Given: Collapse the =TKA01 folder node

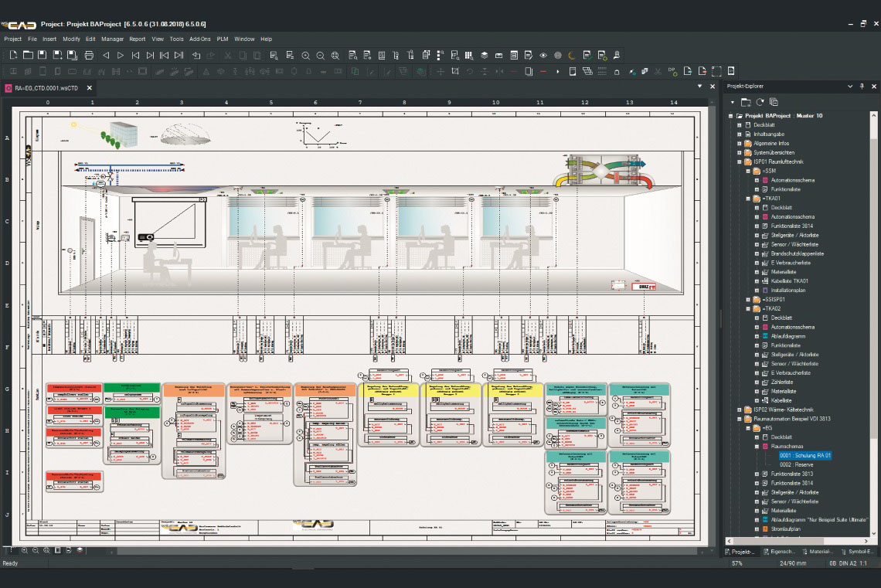Looking at the screenshot, I should [x=748, y=199].
